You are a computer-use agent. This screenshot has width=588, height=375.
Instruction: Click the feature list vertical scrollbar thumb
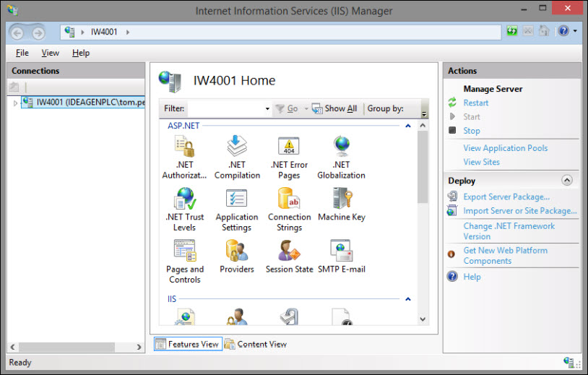[x=423, y=167]
